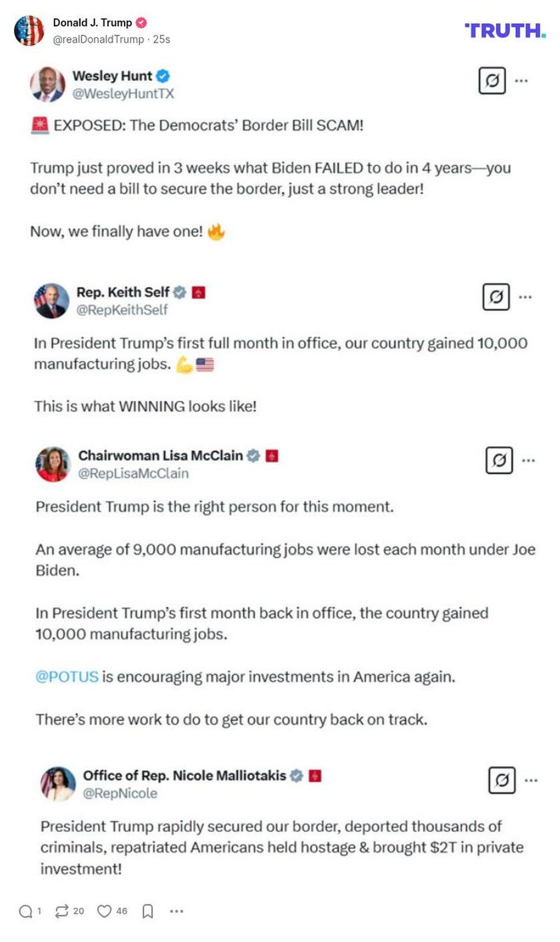Click the ReTruth icon on Lisa McClain's quoted post
The width and height of the screenshot is (560, 942).
[499, 460]
